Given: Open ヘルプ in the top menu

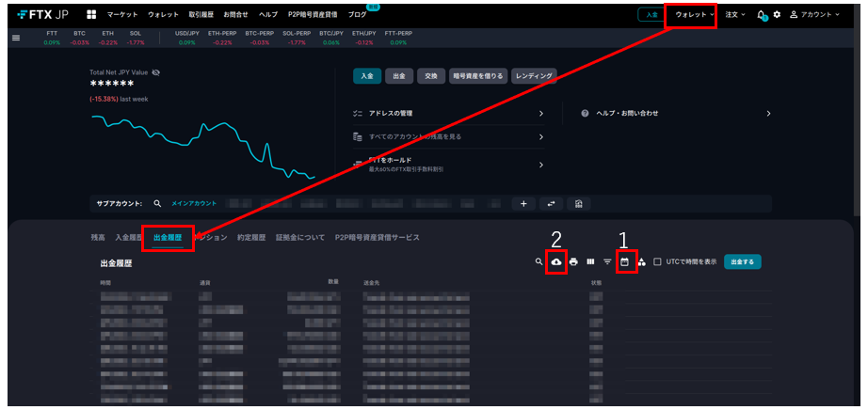Looking at the screenshot, I should pos(268,15).
